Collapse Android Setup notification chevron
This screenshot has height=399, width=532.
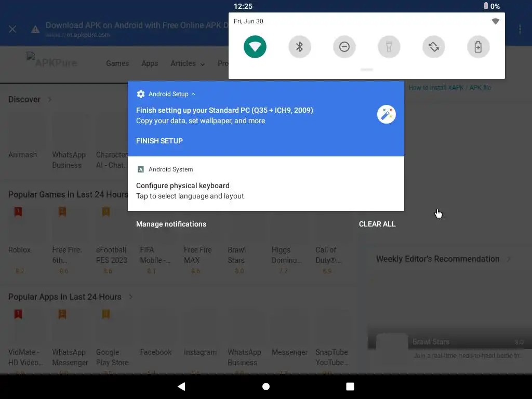[x=193, y=94]
